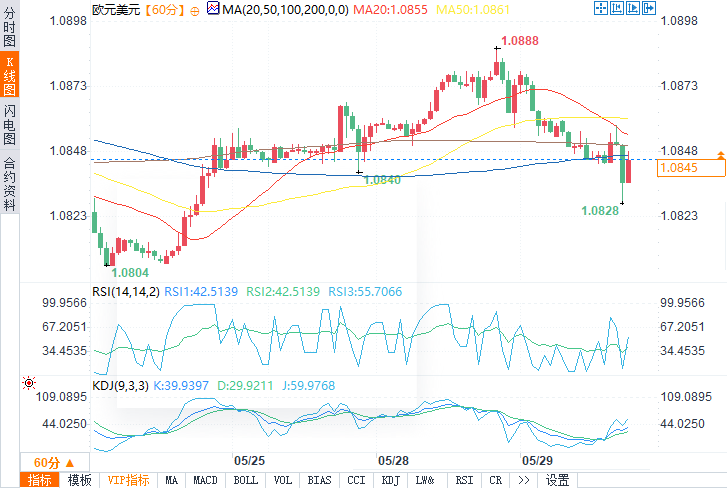The image size is (727, 488).
Task: Click the RSI1:42.5139 value
Action: coord(201,292)
